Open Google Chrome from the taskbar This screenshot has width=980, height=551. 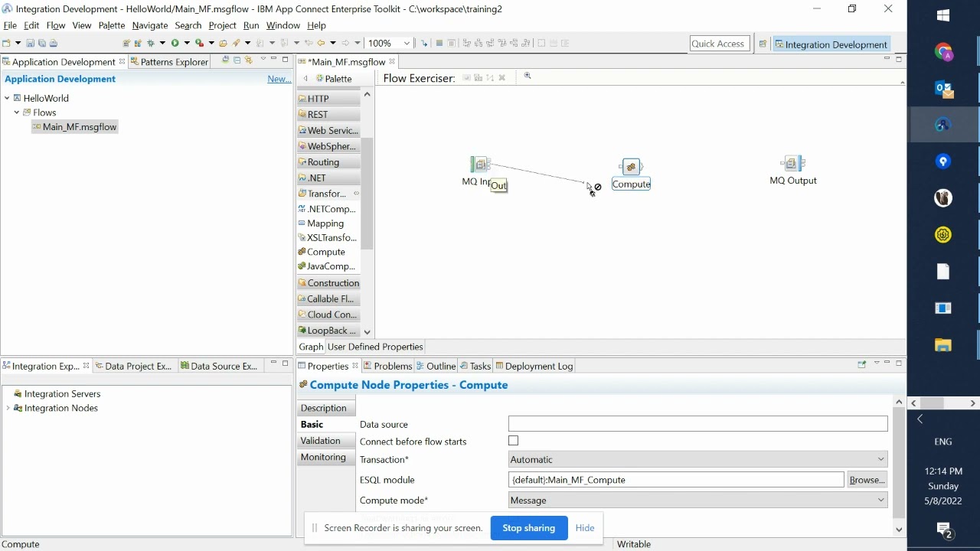coord(943,51)
